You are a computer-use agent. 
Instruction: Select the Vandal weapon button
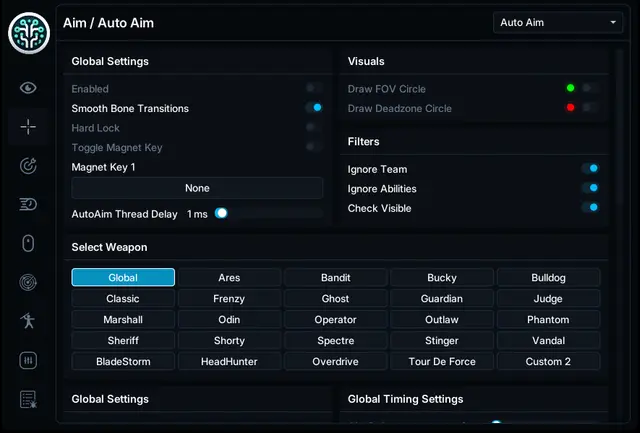548,341
